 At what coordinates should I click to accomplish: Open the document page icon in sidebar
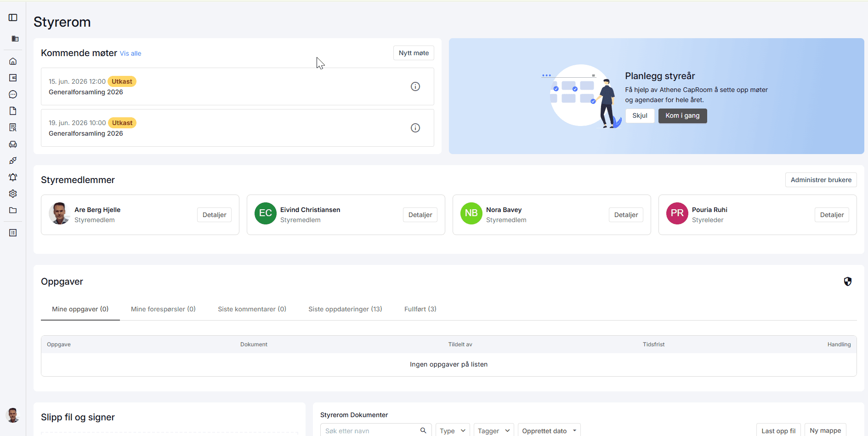[x=13, y=111]
